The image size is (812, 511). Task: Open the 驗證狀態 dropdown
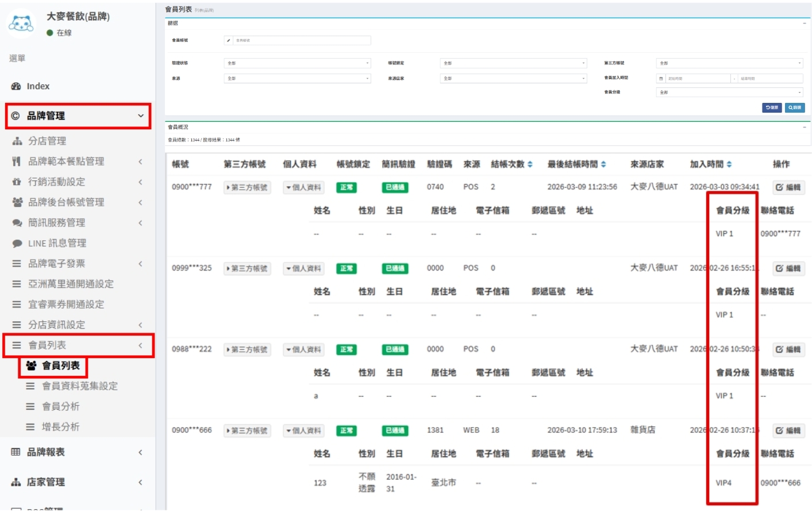coord(297,63)
